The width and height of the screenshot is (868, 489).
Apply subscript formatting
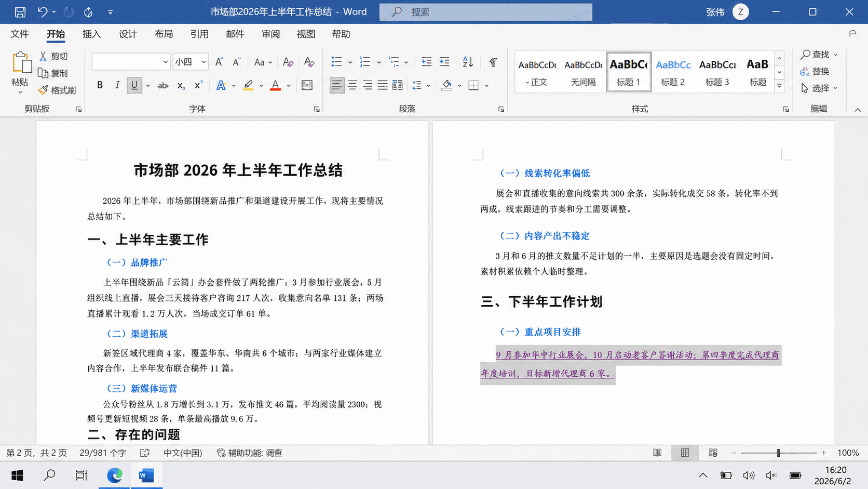point(181,85)
